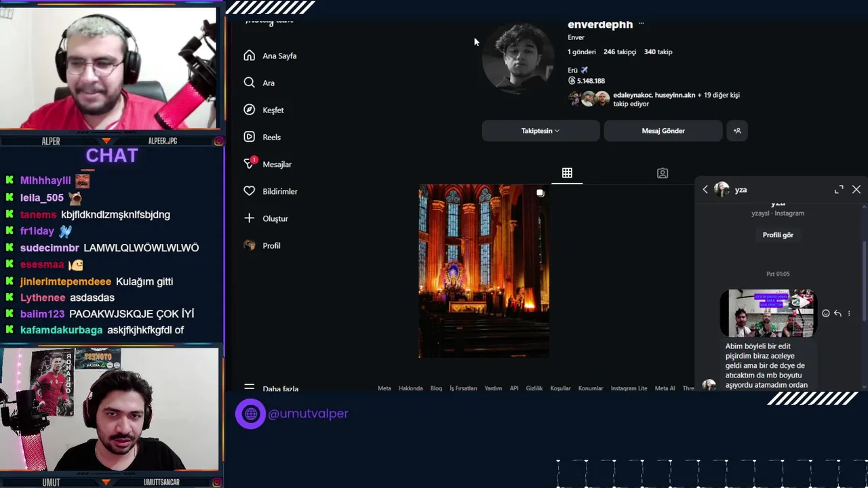Click the Mesaj Gönder button

pyautogui.click(x=663, y=131)
